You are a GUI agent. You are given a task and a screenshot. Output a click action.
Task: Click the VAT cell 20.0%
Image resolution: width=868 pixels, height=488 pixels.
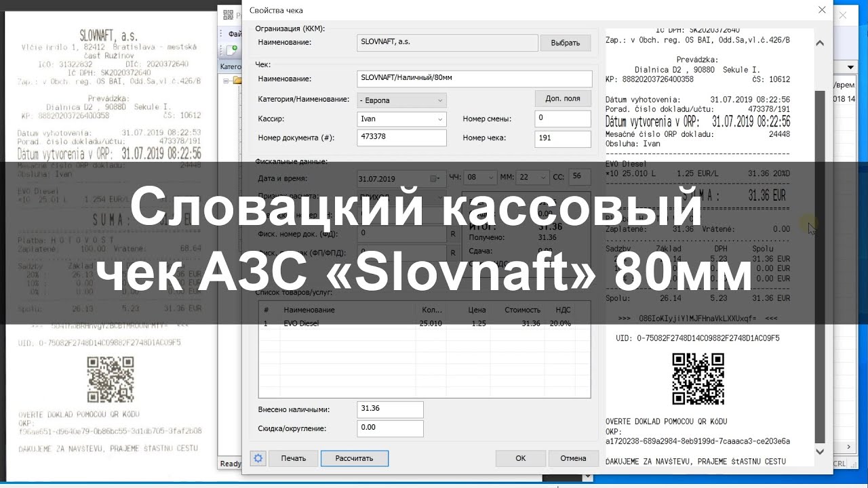click(x=560, y=324)
